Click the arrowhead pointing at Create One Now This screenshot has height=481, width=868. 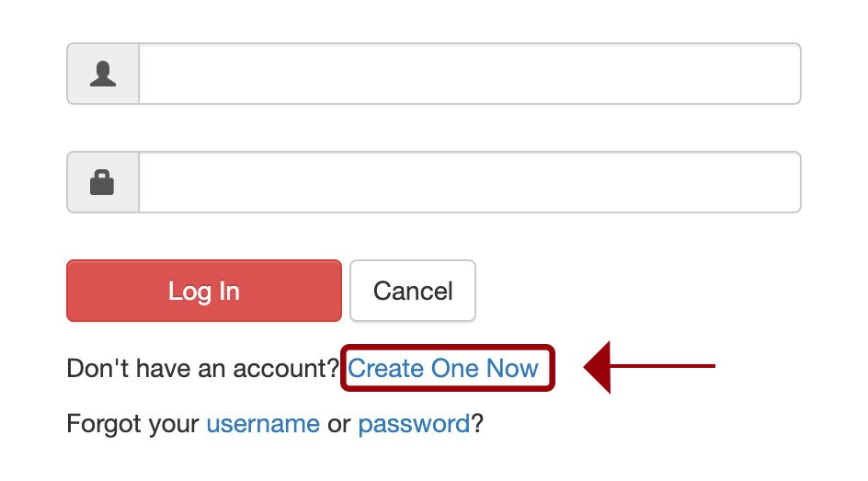[598, 366]
